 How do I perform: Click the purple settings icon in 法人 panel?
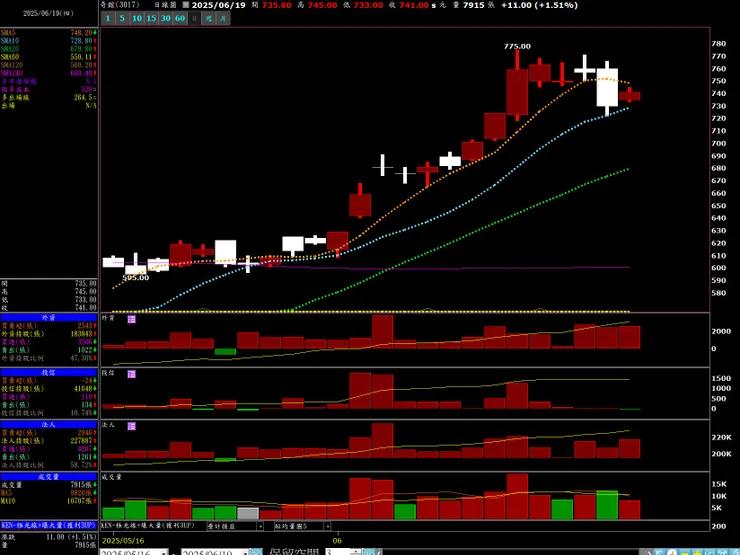pos(132,426)
